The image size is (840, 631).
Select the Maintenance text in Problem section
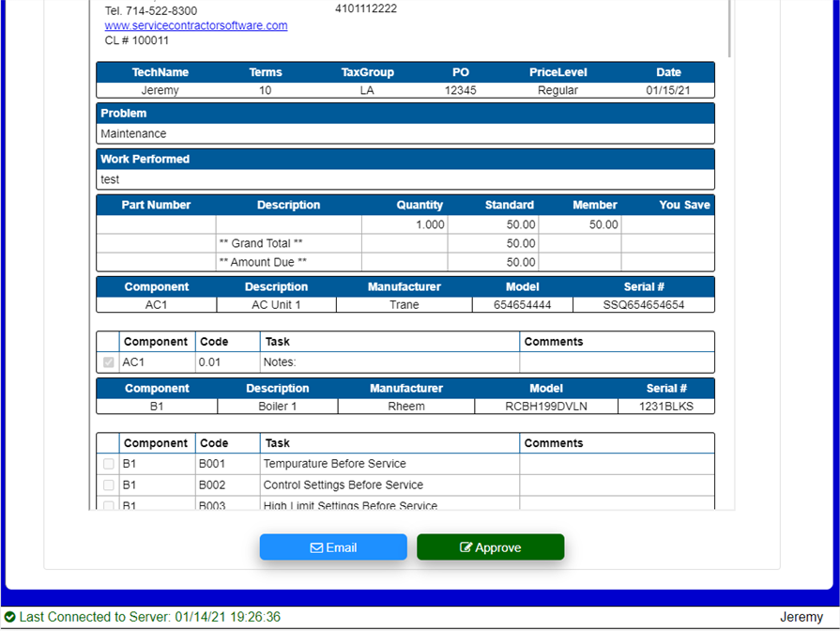click(x=133, y=134)
